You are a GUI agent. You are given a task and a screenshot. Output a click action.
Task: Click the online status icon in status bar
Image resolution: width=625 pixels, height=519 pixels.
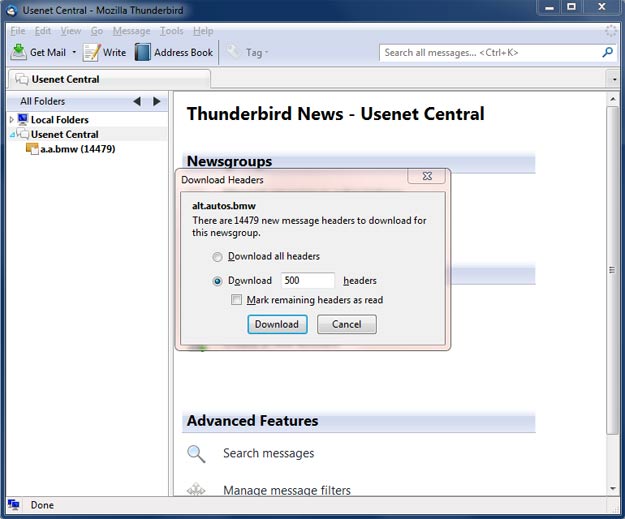(x=14, y=505)
